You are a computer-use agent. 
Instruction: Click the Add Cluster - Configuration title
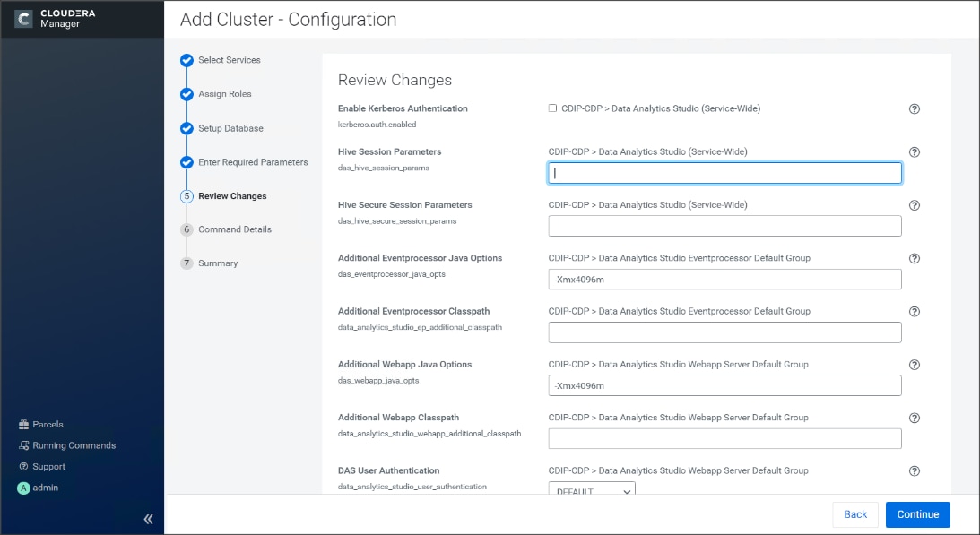point(288,20)
